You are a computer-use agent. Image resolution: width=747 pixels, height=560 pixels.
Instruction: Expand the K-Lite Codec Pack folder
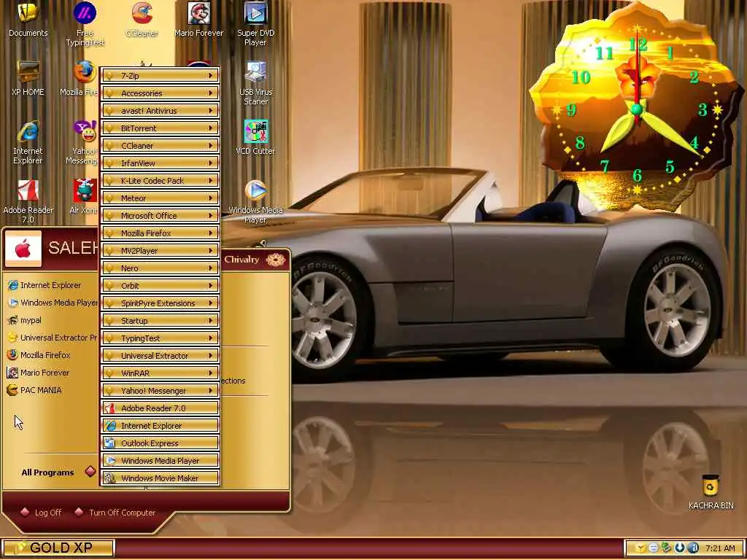(x=160, y=181)
